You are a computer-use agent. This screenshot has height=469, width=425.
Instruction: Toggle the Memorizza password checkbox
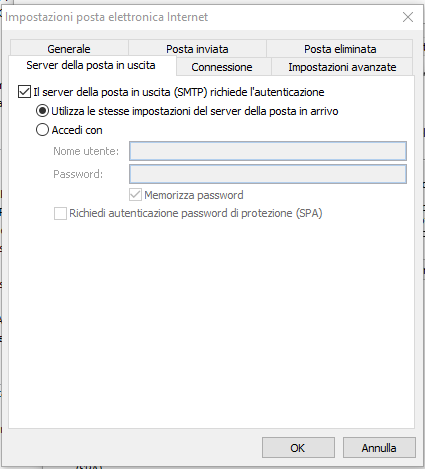135,195
